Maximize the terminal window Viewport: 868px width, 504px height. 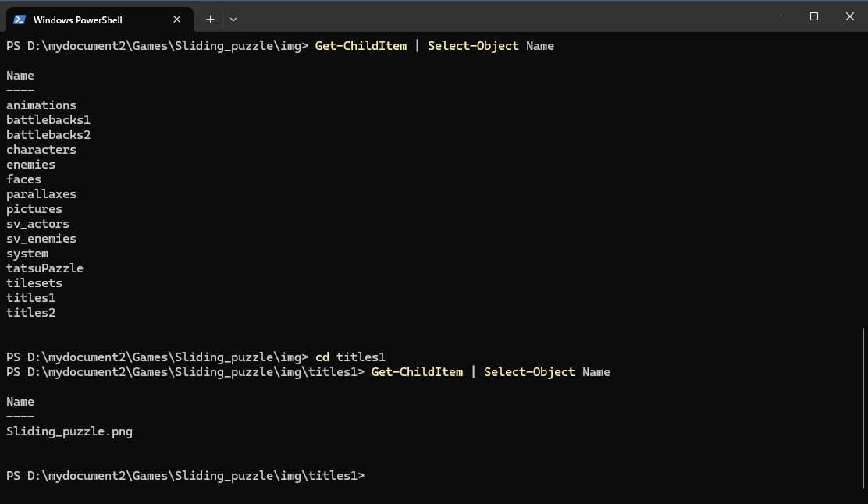coord(814,16)
